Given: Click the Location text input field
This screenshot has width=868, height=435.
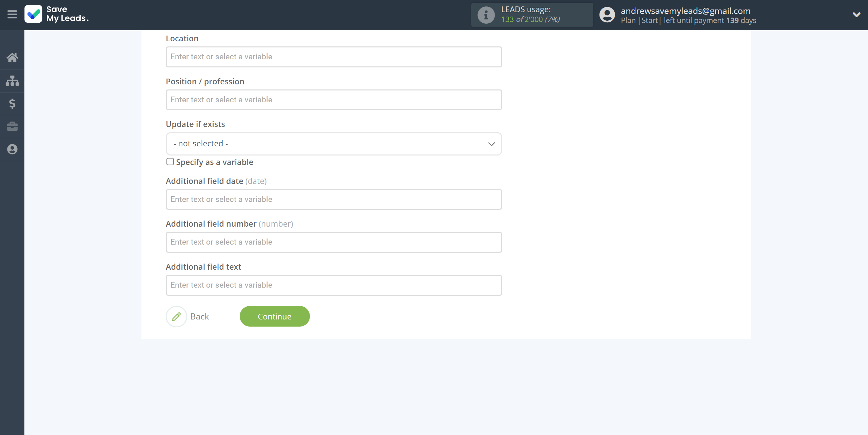Looking at the screenshot, I should click(x=334, y=57).
